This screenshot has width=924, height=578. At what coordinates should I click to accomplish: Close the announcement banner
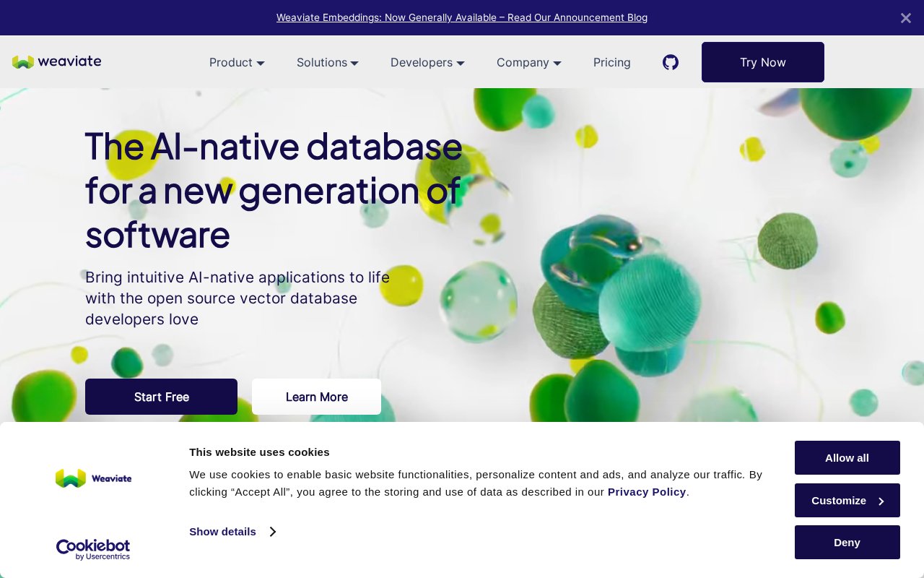(905, 18)
